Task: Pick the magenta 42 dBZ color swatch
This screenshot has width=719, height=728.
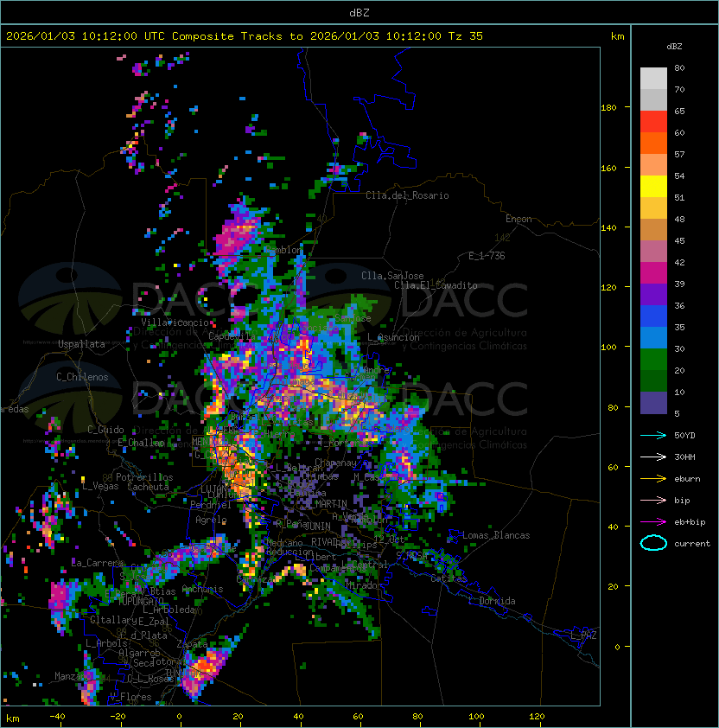Action: coord(653,272)
